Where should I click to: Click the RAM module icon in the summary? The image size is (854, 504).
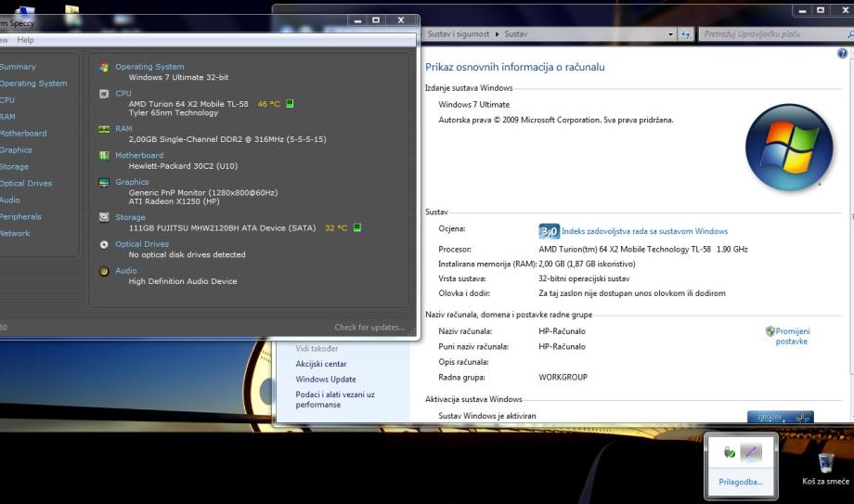(x=104, y=129)
